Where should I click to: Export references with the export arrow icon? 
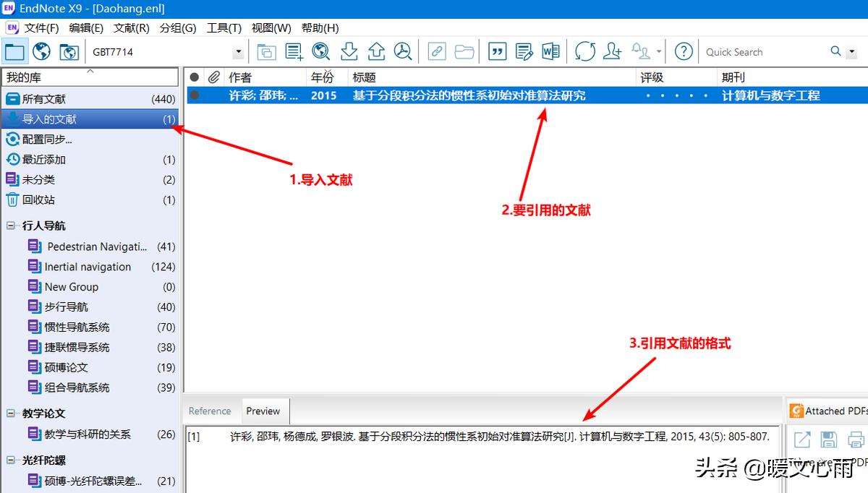[x=376, y=51]
